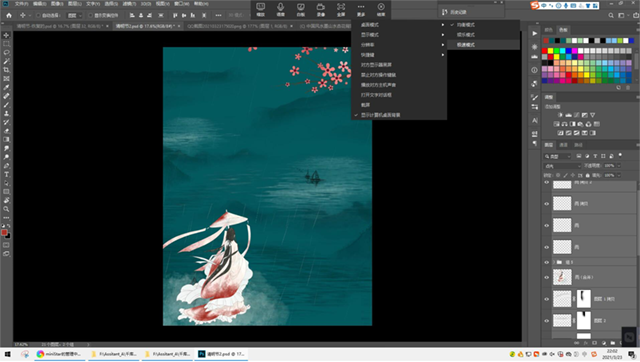Hide the layer with the figure thumbnail

547,278
